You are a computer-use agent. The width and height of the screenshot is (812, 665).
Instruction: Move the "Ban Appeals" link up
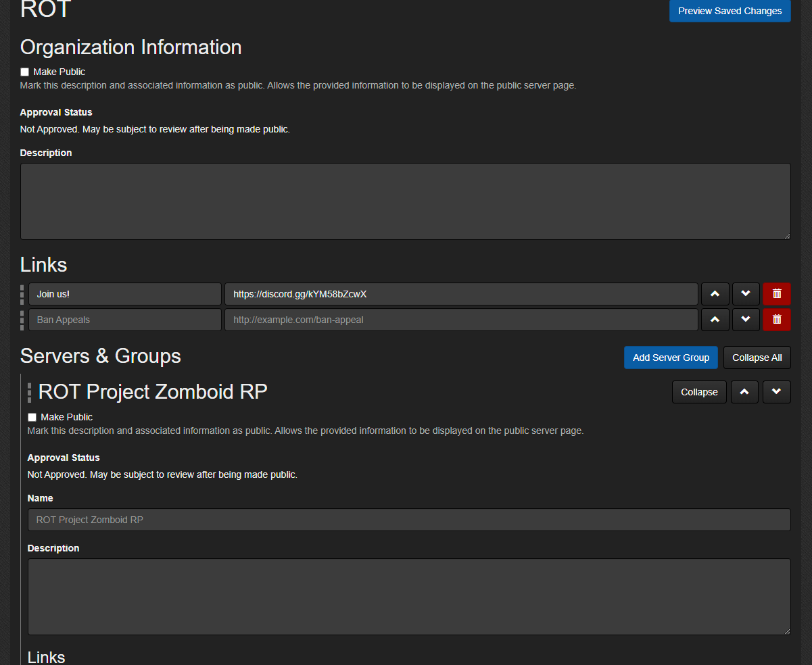pyautogui.click(x=715, y=319)
